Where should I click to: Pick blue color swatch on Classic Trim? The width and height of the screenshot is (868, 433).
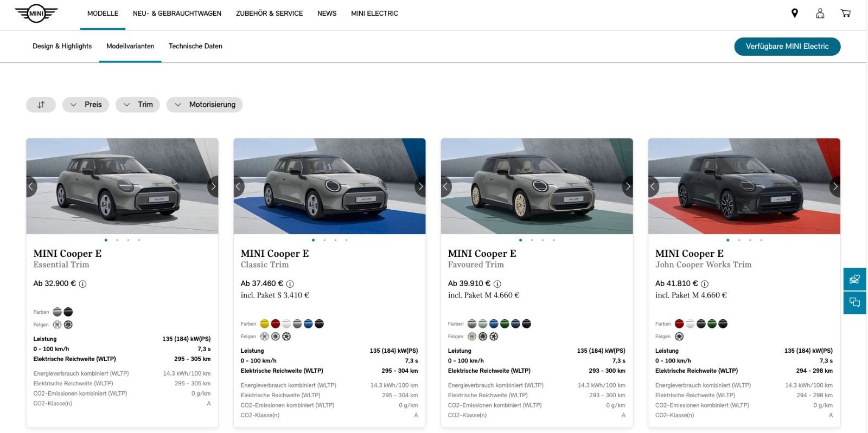pyautogui.click(x=308, y=324)
